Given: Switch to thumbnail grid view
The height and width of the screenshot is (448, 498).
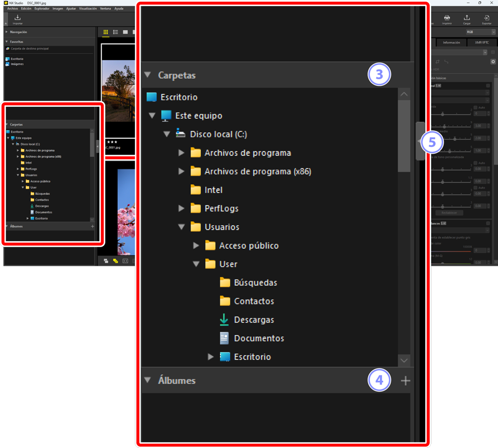Looking at the screenshot, I should point(106,32).
